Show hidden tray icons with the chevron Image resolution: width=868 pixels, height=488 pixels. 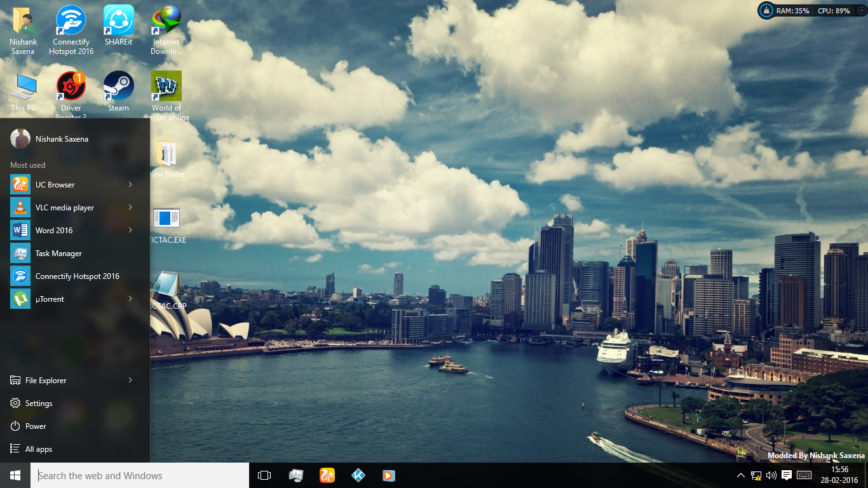point(741,475)
